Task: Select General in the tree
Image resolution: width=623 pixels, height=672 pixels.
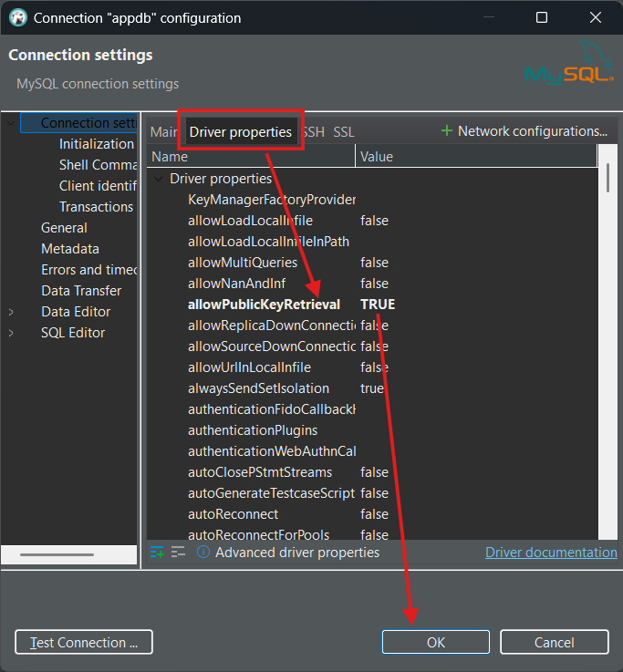Action: (64, 228)
